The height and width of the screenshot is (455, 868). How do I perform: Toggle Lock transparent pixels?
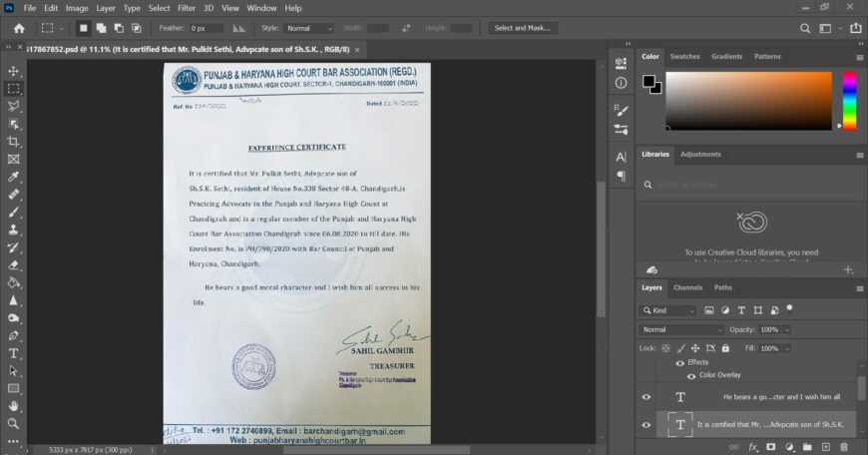coord(665,348)
